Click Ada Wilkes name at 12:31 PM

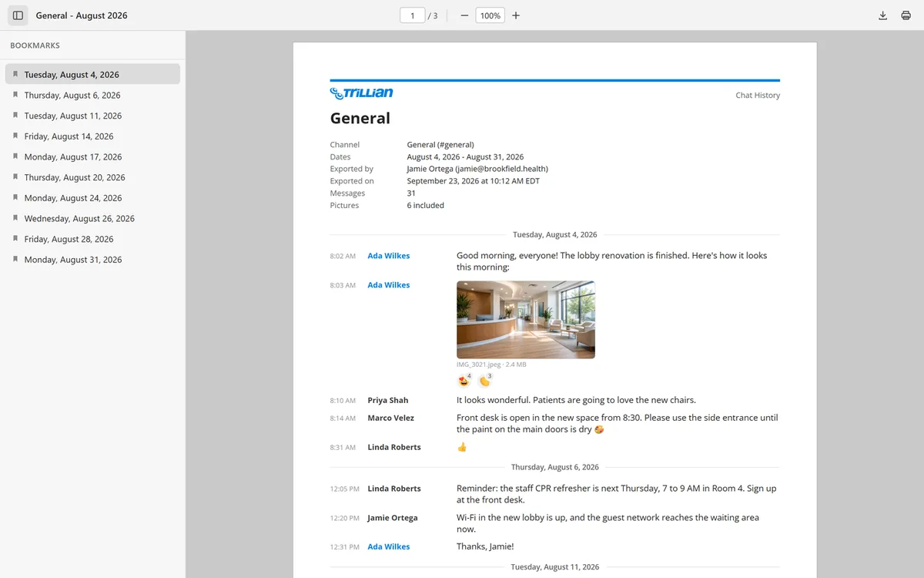point(389,547)
